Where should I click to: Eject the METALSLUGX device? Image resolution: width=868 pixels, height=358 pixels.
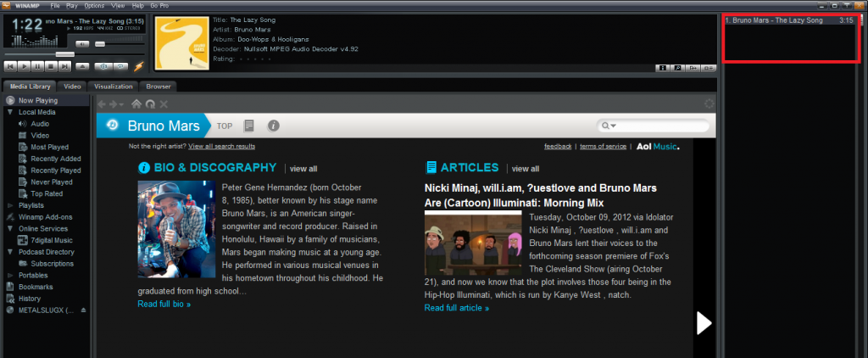click(84, 310)
